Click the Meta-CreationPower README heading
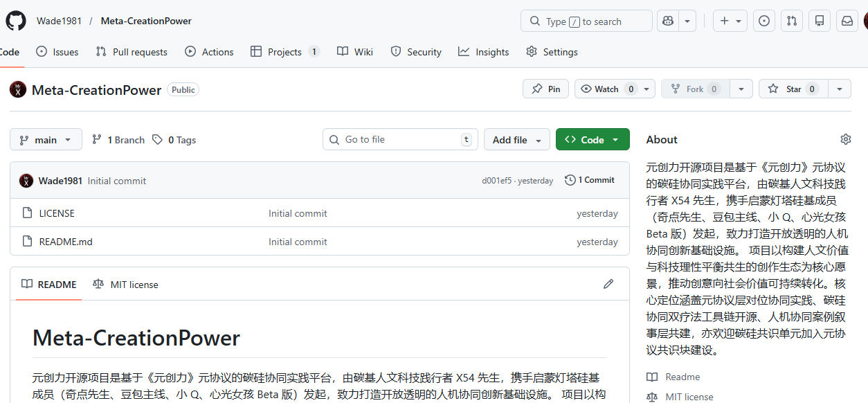Image resolution: width=868 pixels, height=403 pixels. tap(136, 338)
